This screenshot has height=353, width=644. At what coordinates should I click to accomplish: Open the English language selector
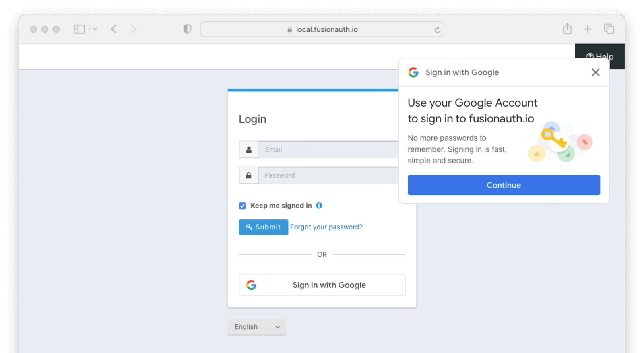tap(256, 327)
